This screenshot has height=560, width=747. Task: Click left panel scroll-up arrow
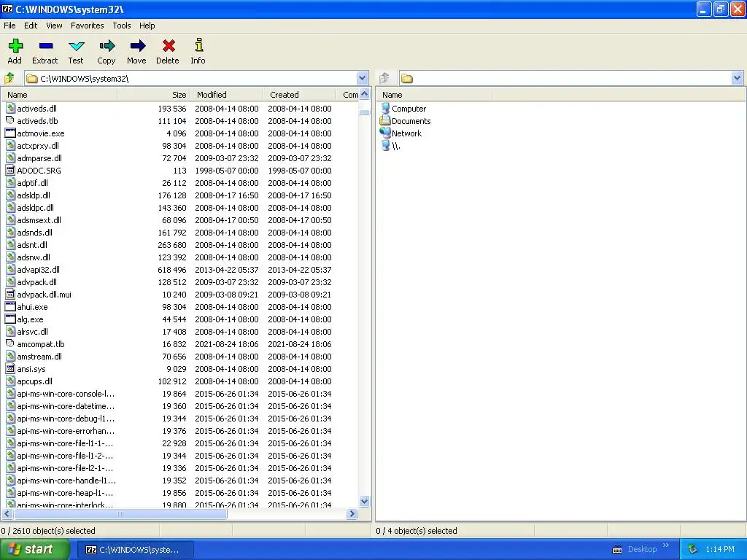(365, 94)
